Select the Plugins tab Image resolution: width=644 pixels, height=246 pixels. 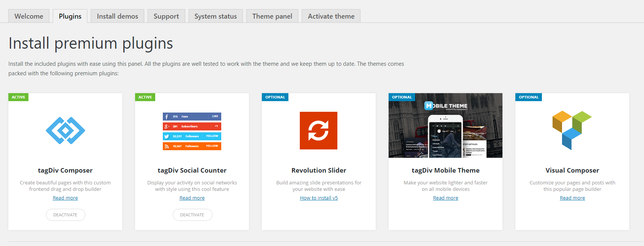[70, 16]
